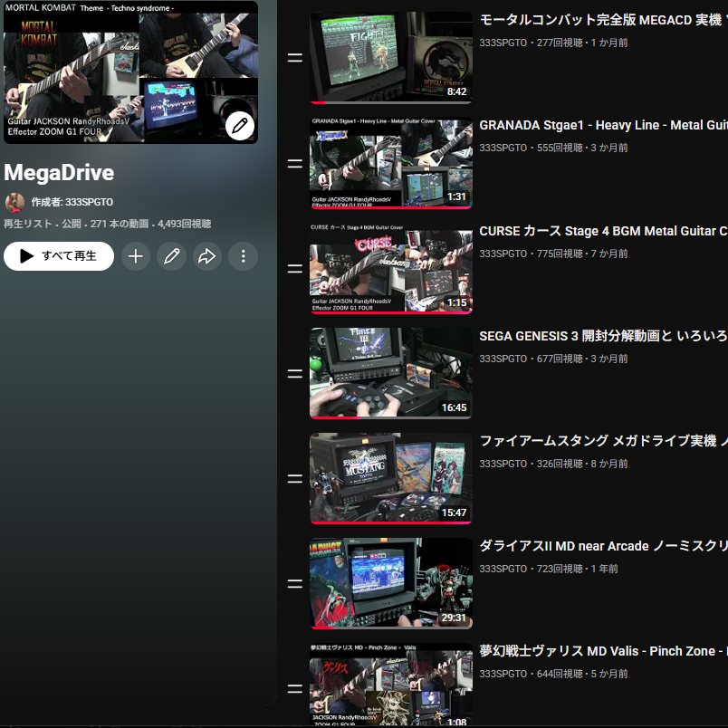Open the playlist three-dot options menu

[x=243, y=256]
